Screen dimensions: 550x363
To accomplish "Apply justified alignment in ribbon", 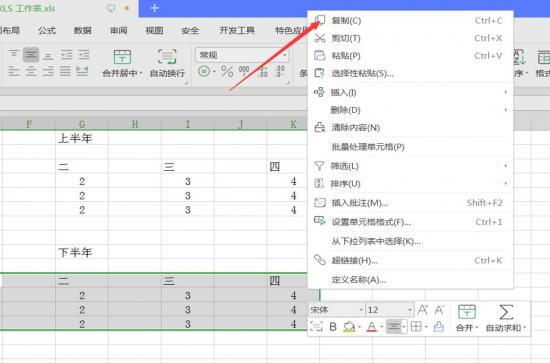I will tap(65, 71).
